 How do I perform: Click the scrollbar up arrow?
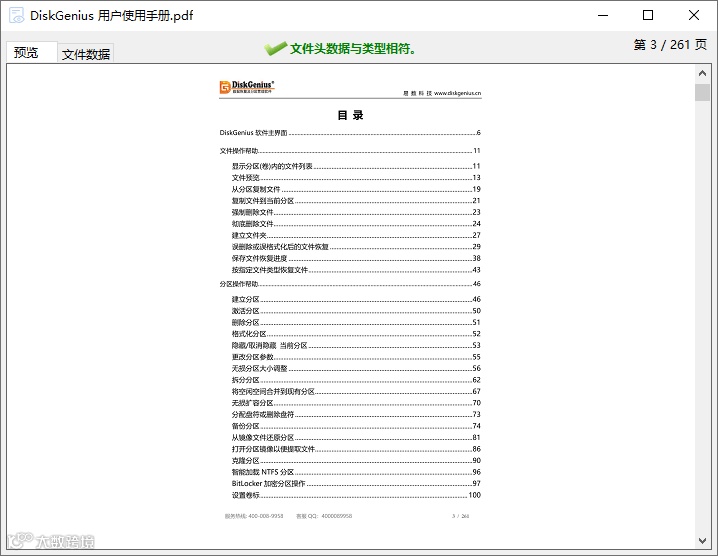tap(702, 73)
